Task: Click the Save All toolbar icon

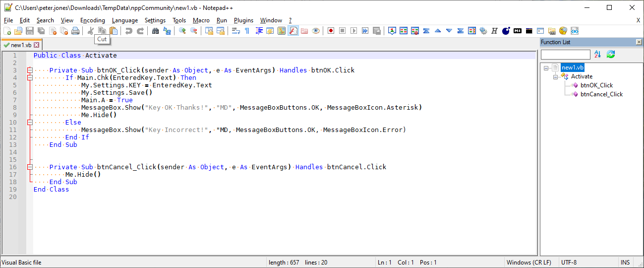Action: click(41, 31)
